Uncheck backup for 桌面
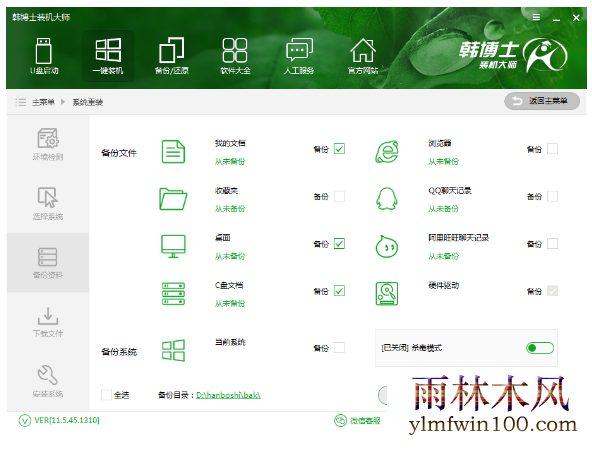The image size is (592, 453). (339, 243)
